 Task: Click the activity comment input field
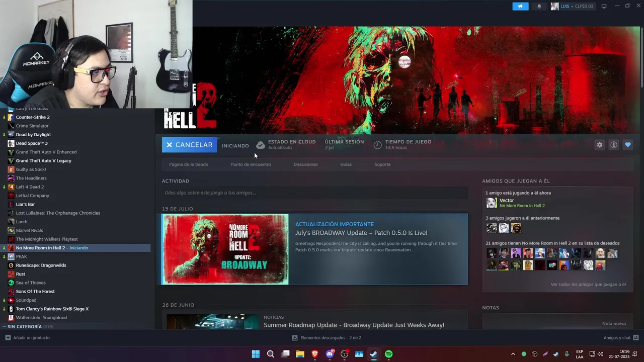[315, 193]
